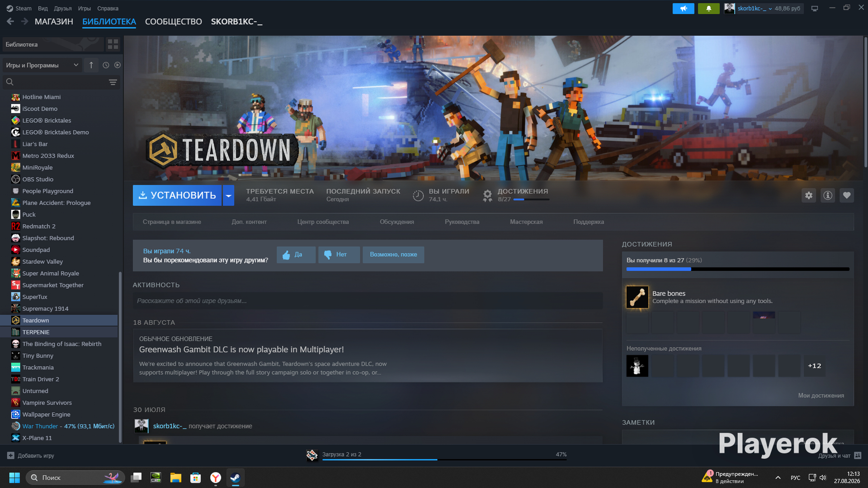Select Stardew Valley in the game list
The width and height of the screenshot is (868, 488).
click(x=59, y=262)
